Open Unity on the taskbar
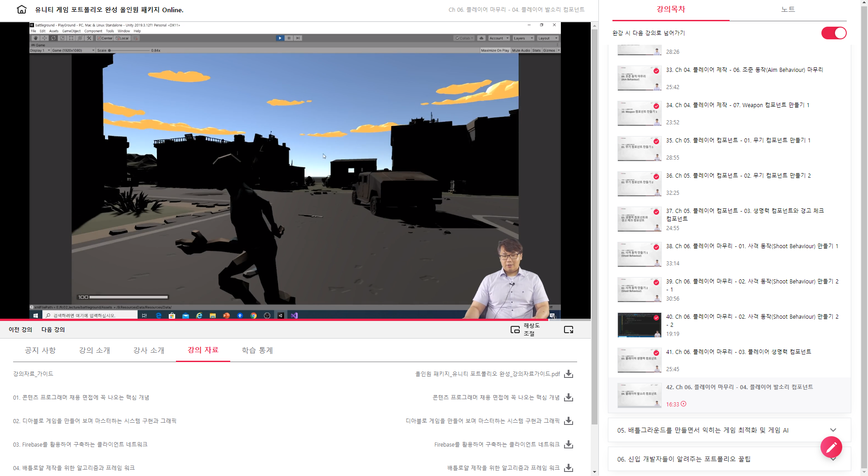This screenshot has width=868, height=476. pos(280,316)
